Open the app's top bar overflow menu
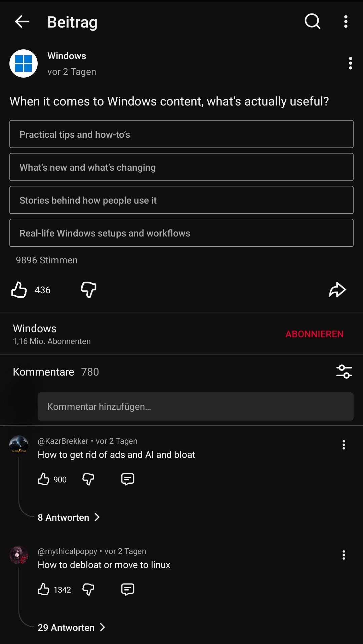363x644 pixels. [346, 22]
